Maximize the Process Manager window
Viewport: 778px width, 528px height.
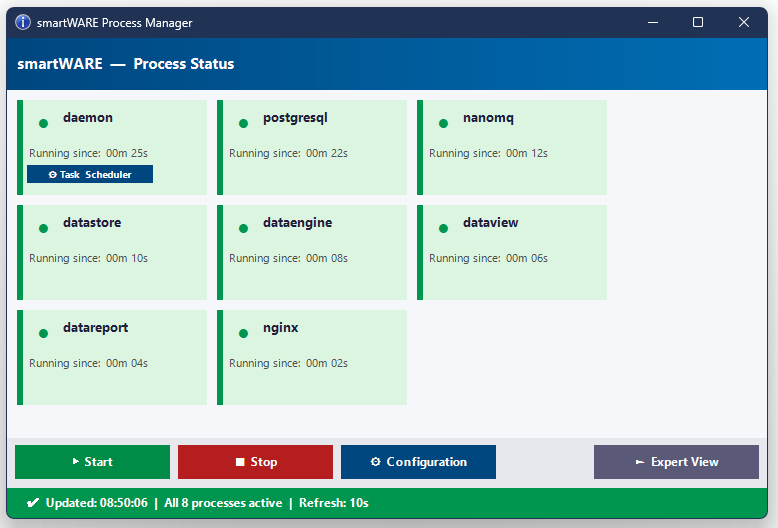698,22
